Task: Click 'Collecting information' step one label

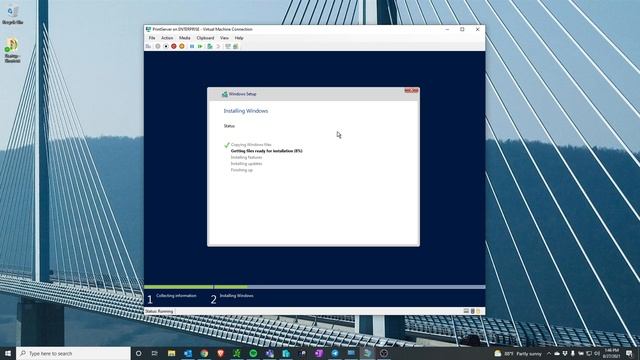Action: tap(176, 296)
